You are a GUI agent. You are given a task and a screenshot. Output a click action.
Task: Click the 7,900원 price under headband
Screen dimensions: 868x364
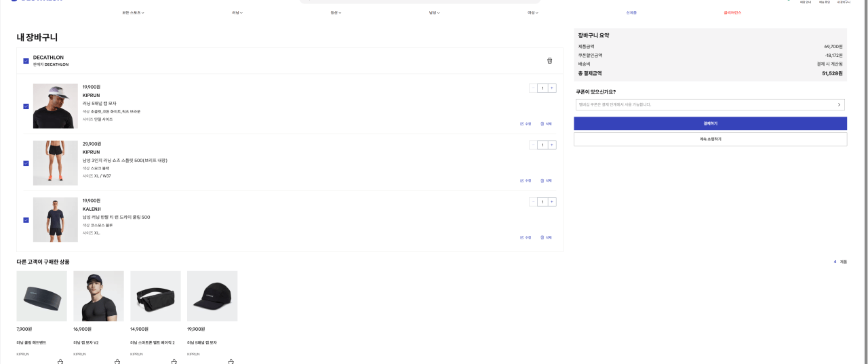24,329
